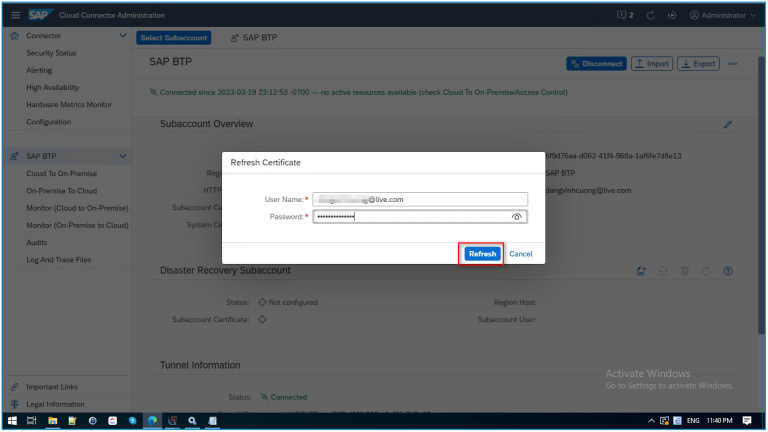Click the Connector home icon
The image size is (768, 432).
click(x=15, y=35)
